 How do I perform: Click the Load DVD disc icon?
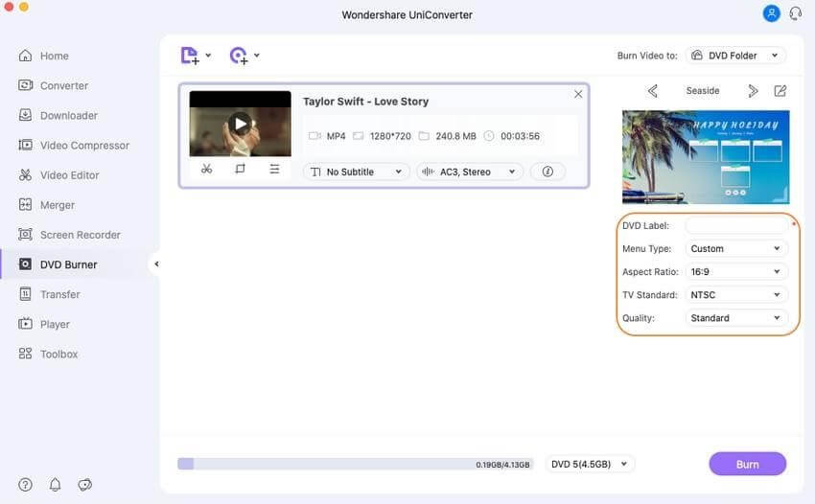click(x=239, y=56)
